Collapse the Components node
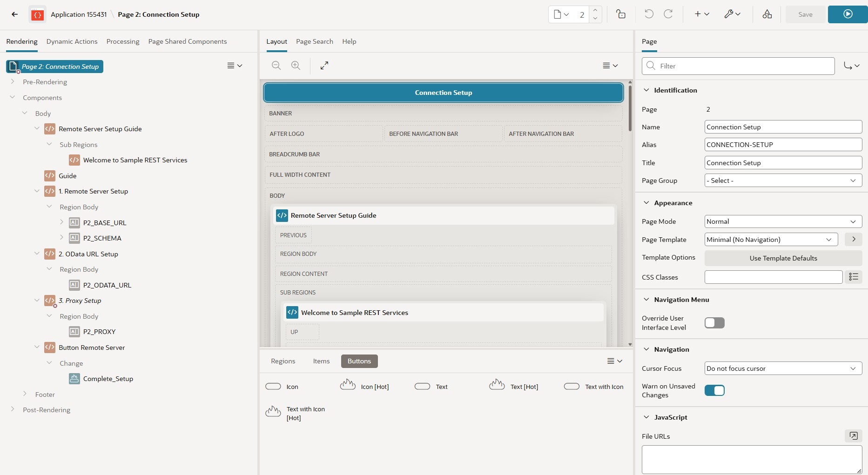 click(13, 97)
